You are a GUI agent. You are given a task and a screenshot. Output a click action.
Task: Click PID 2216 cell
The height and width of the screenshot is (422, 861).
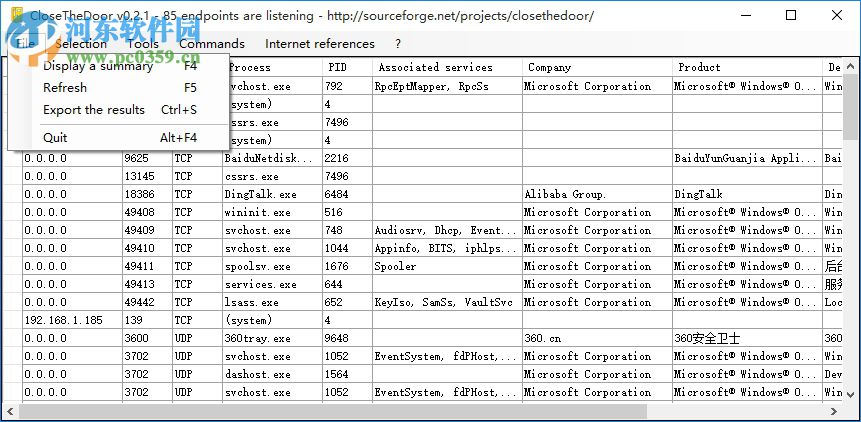click(348, 158)
